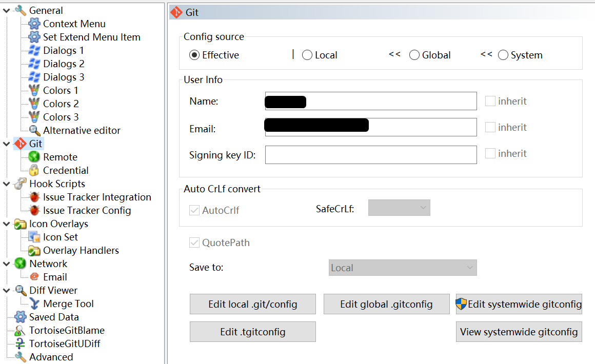Image resolution: width=595 pixels, height=364 pixels.
Task: Collapse the General tree section
Action: 6,10
